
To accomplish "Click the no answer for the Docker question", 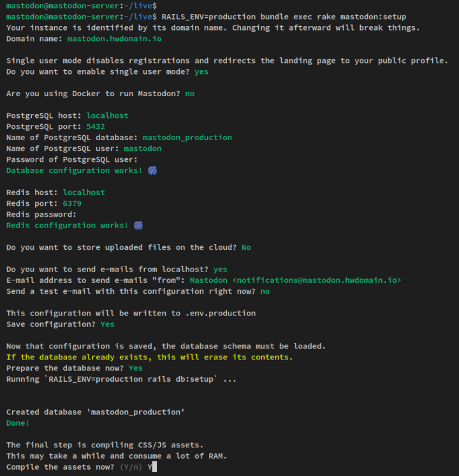I will [x=189, y=94].
